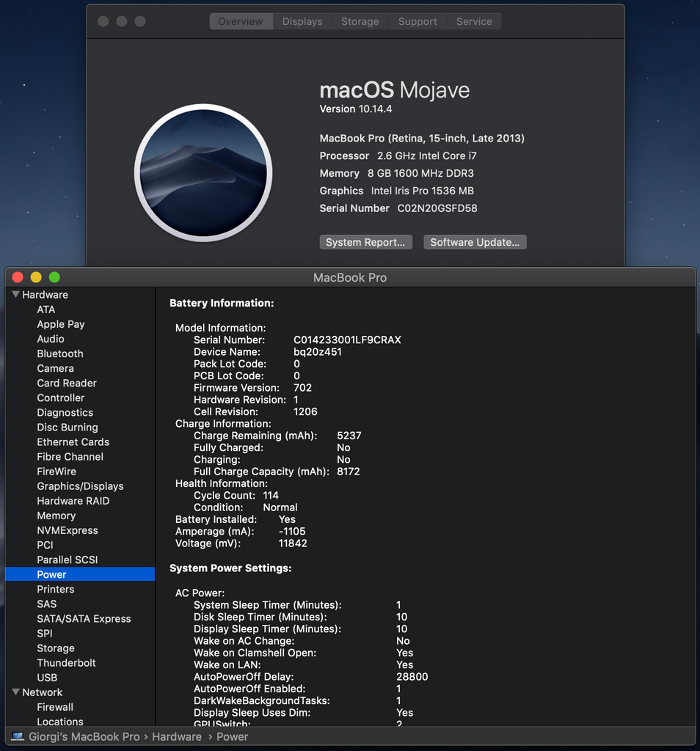Collapse the Network tree section
The width and height of the screenshot is (700, 751).
pyautogui.click(x=15, y=692)
